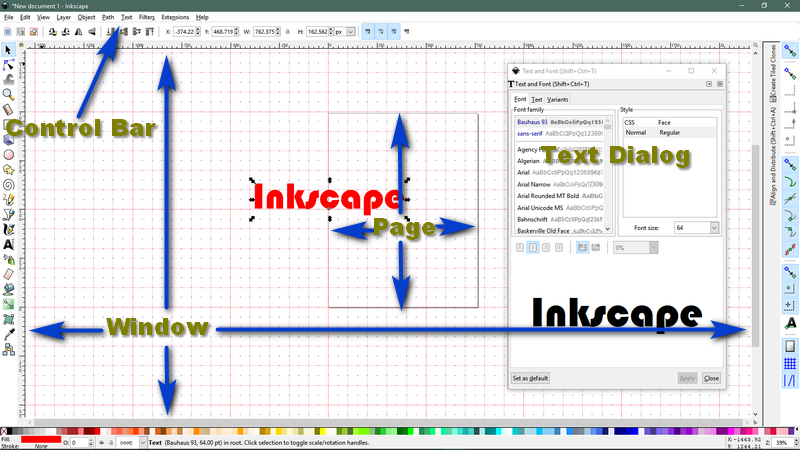Toggle layer visibility eye in status bar
The width and height of the screenshot is (800, 450).
(99, 442)
